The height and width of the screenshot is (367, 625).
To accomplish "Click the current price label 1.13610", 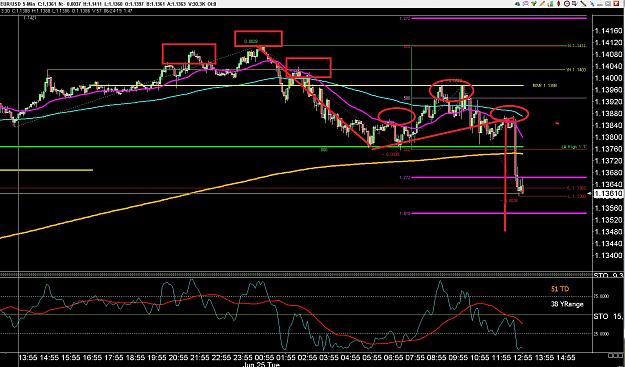I will pyautogui.click(x=608, y=194).
